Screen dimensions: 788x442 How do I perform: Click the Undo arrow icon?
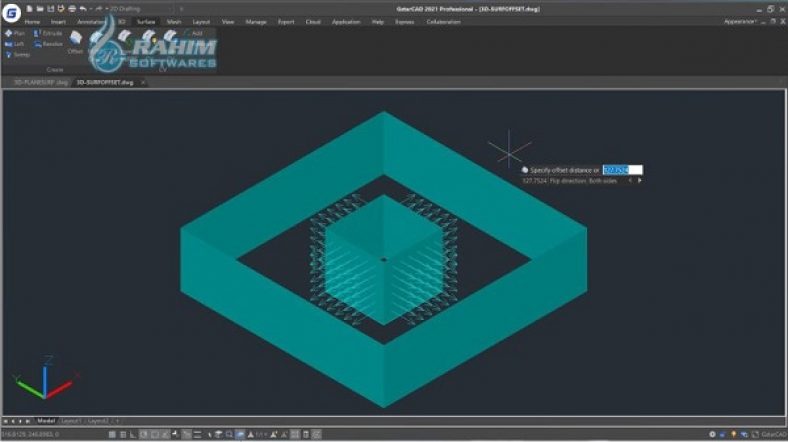[x=83, y=9]
